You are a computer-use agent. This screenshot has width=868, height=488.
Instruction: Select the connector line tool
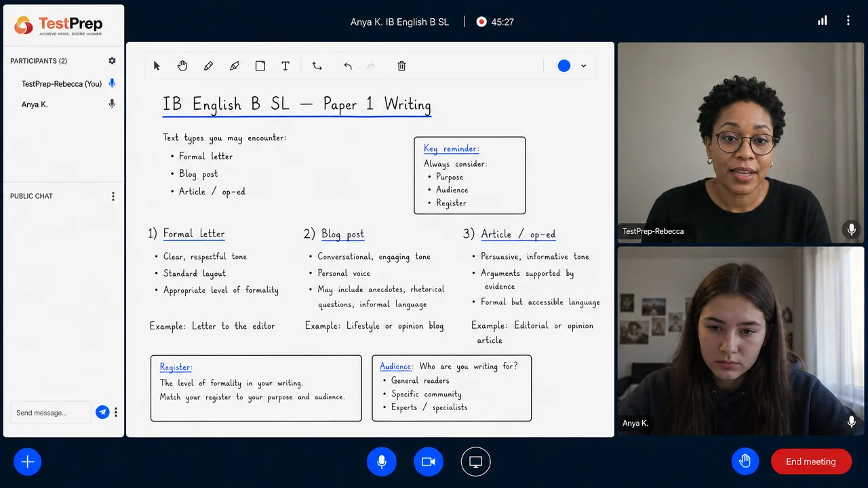pos(317,66)
